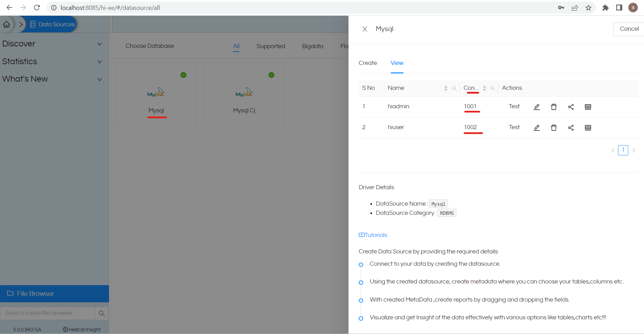Go back in the browser
This screenshot has height=334, width=644.
point(9,8)
